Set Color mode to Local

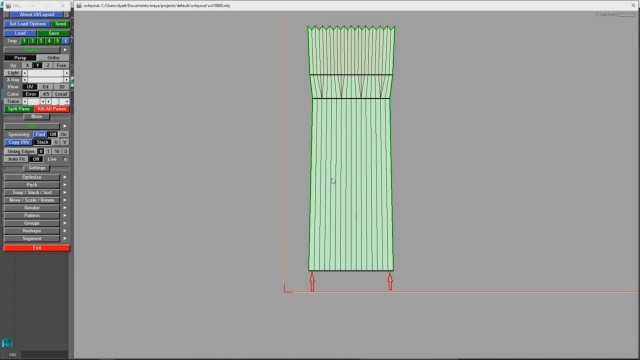pos(61,94)
